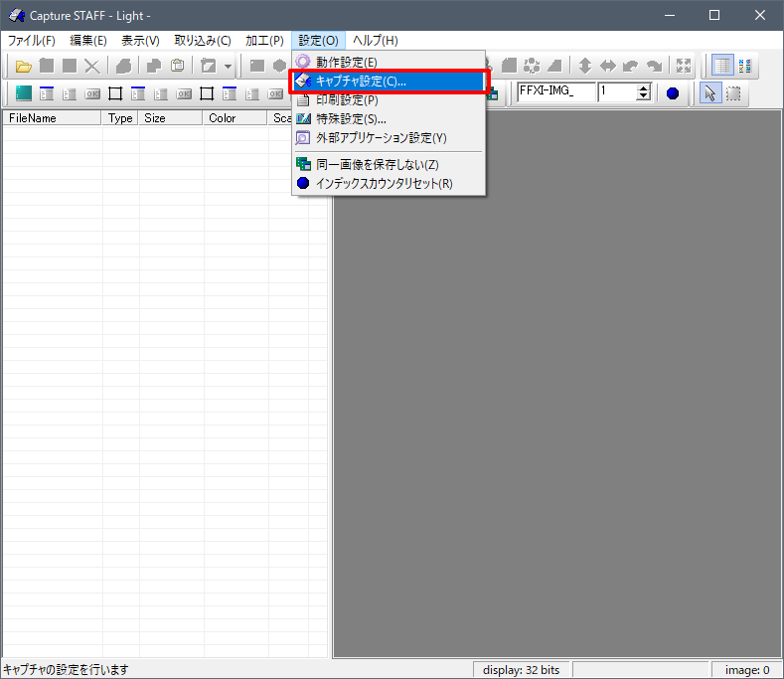Open the dropdown arrow beside the capture icon

point(228,66)
